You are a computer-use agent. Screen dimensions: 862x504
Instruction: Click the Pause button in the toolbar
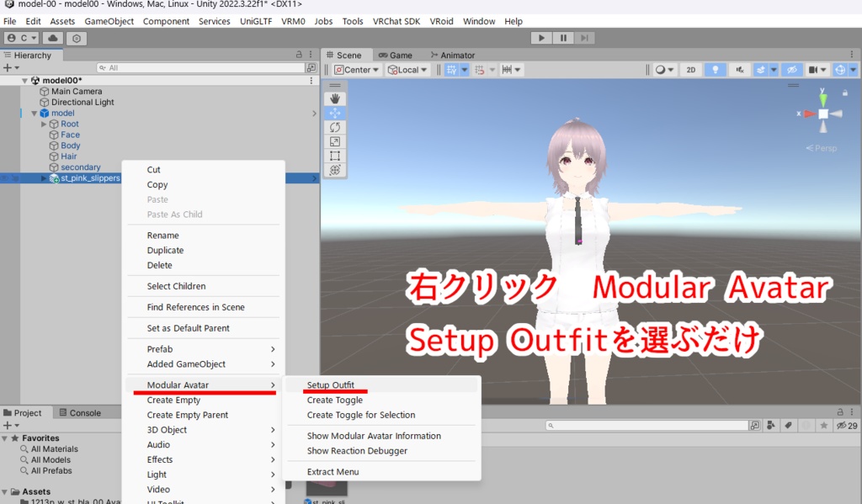[x=562, y=37]
